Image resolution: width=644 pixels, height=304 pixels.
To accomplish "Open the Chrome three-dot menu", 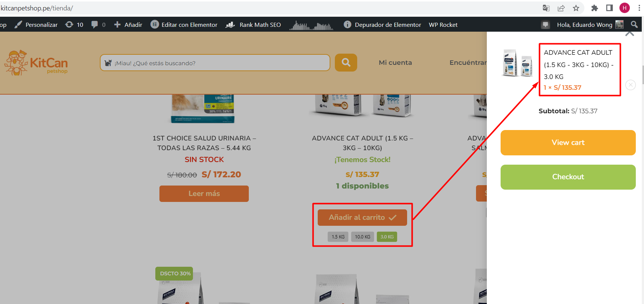I will (x=639, y=8).
